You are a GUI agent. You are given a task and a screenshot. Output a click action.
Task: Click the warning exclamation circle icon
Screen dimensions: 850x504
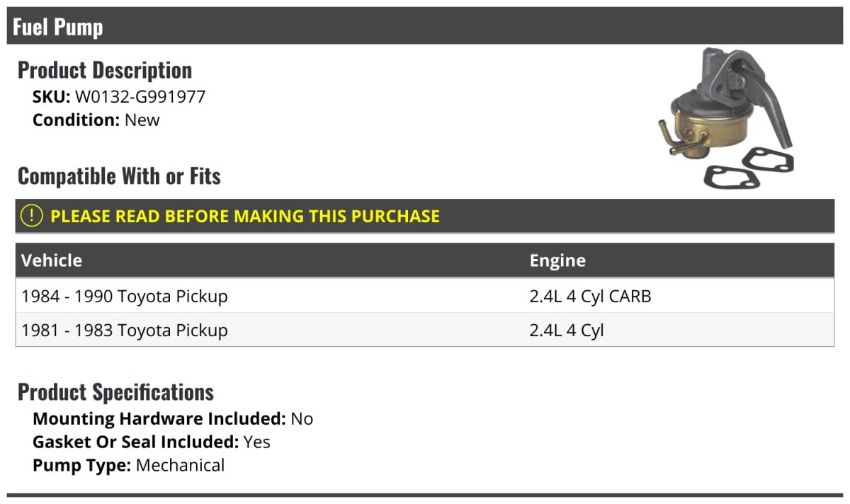coord(32,216)
